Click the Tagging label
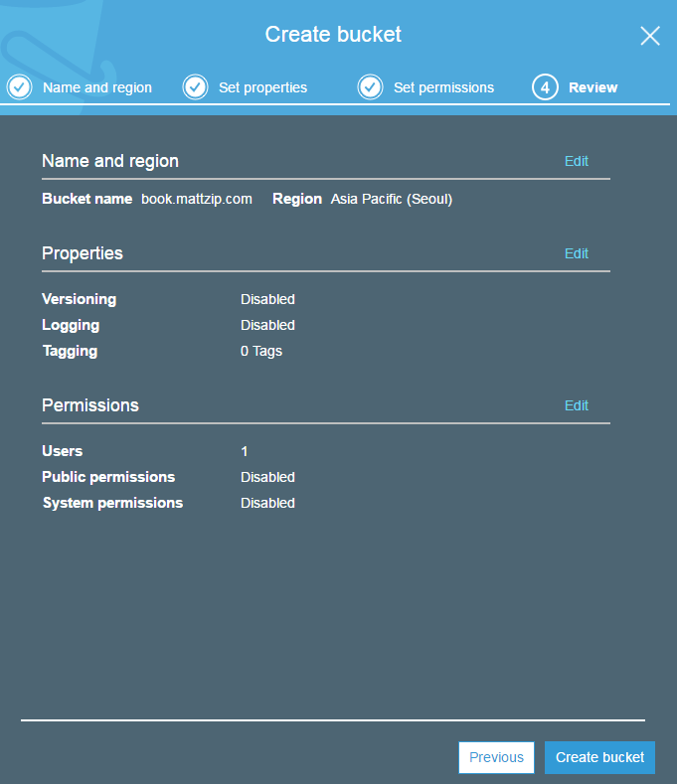The image size is (677, 784). [70, 351]
